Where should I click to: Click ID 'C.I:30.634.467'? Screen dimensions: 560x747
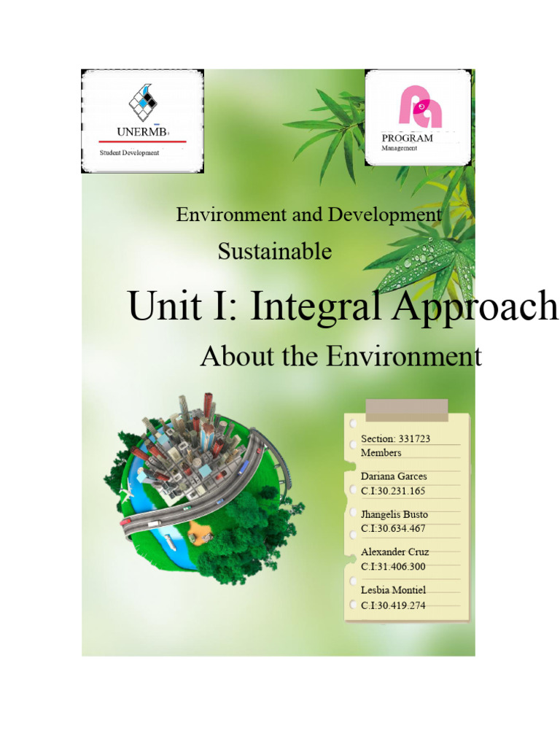[x=393, y=528]
